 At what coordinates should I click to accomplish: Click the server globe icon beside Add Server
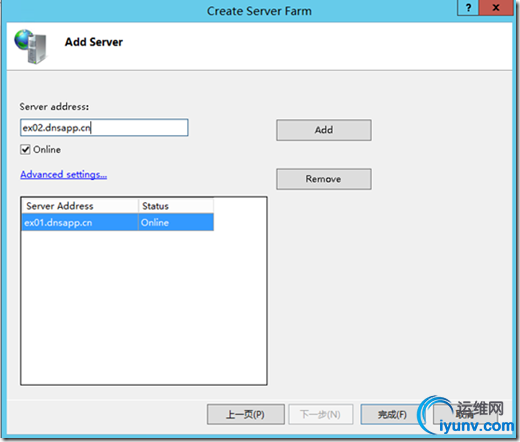[x=31, y=46]
